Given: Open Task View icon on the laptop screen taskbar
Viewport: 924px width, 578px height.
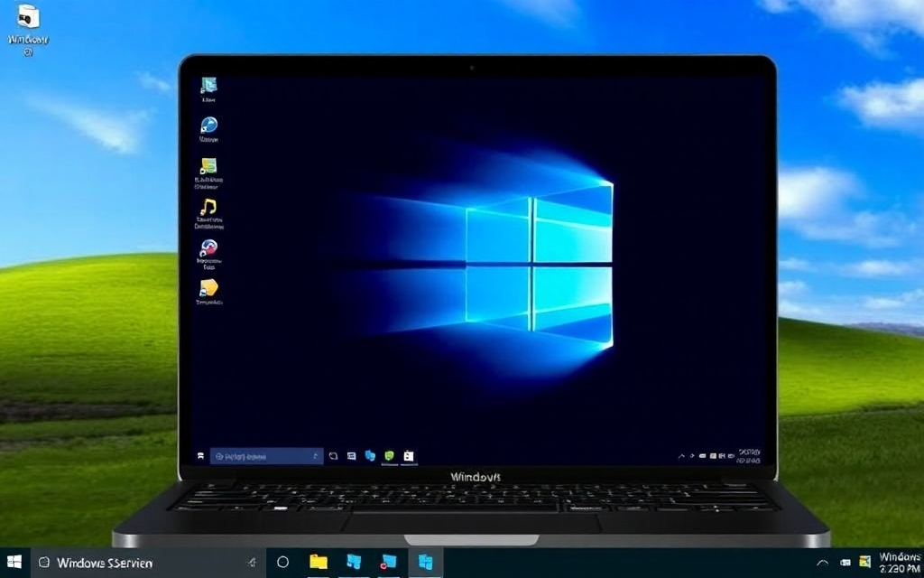Looking at the screenshot, I should (x=333, y=456).
